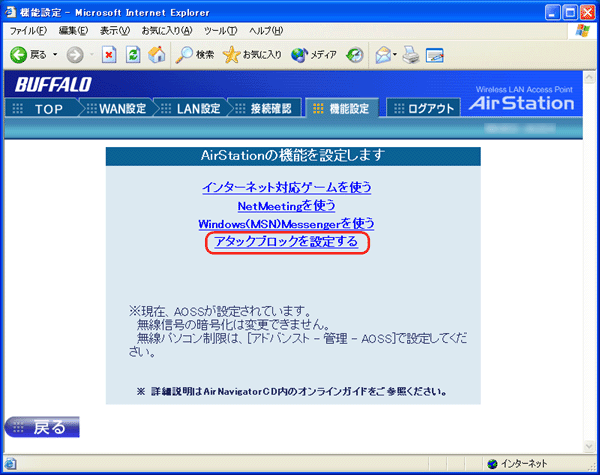Click the Windows flag logo in menu bar
Image resolution: width=600 pixels, height=475 pixels.
point(582,31)
